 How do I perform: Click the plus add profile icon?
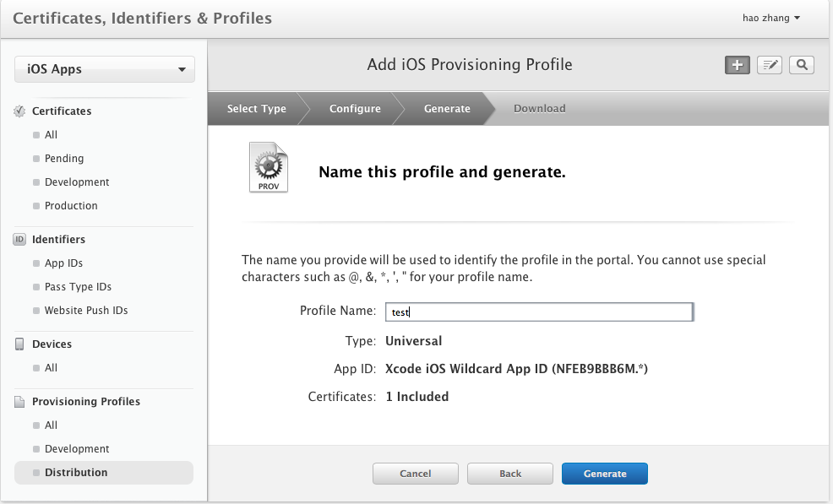coord(738,65)
